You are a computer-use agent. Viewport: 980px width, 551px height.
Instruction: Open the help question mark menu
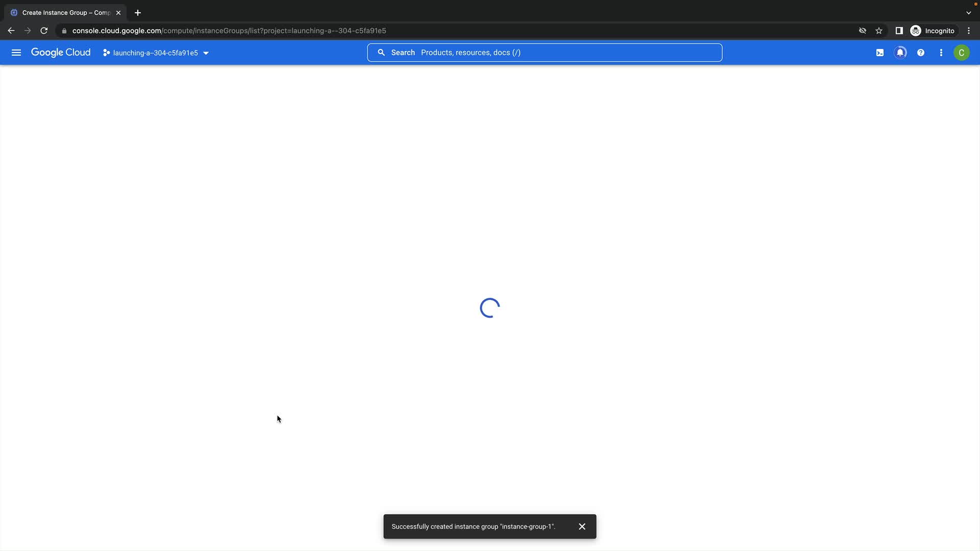pyautogui.click(x=921, y=53)
